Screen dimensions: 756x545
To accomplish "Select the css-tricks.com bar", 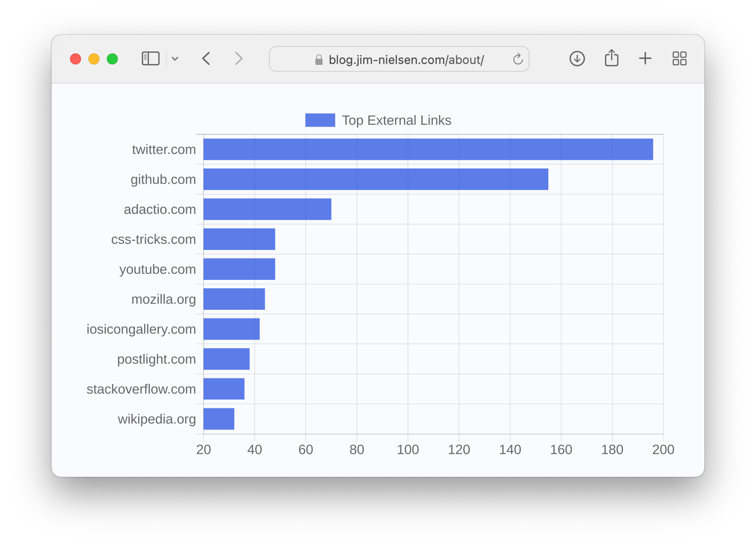I will coord(239,239).
